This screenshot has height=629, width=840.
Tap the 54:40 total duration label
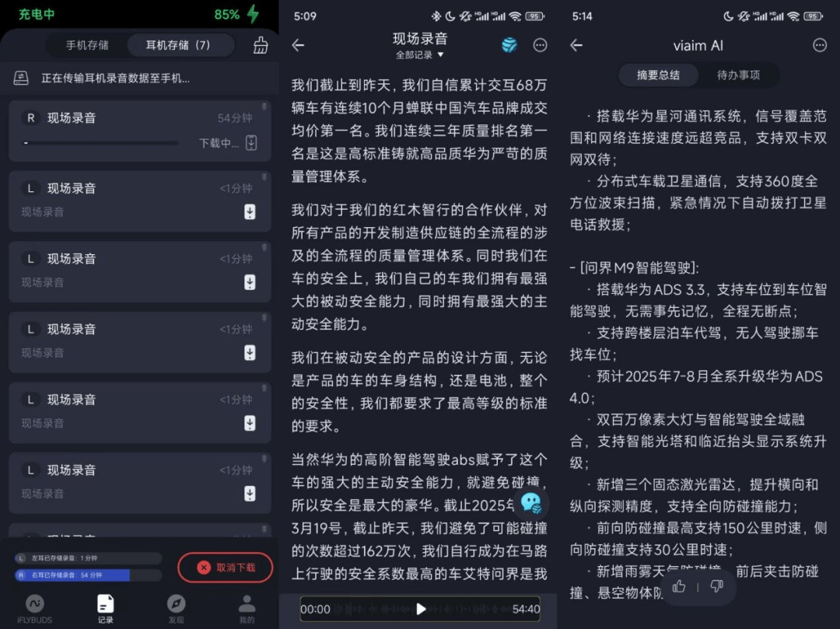[526, 610]
